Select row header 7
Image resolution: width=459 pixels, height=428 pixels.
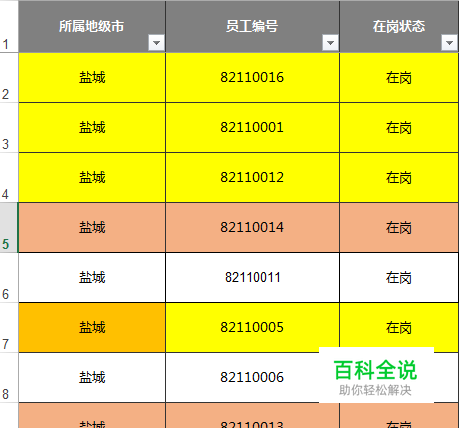click(x=9, y=328)
